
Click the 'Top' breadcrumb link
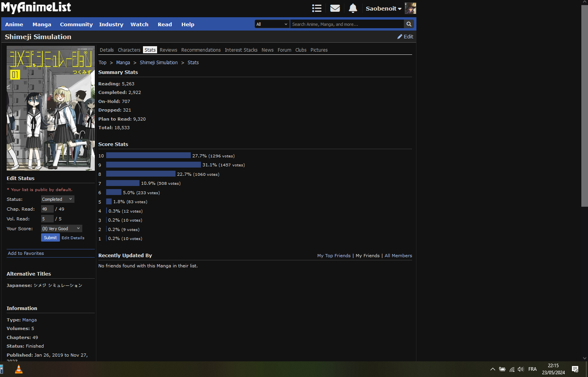[102, 63]
